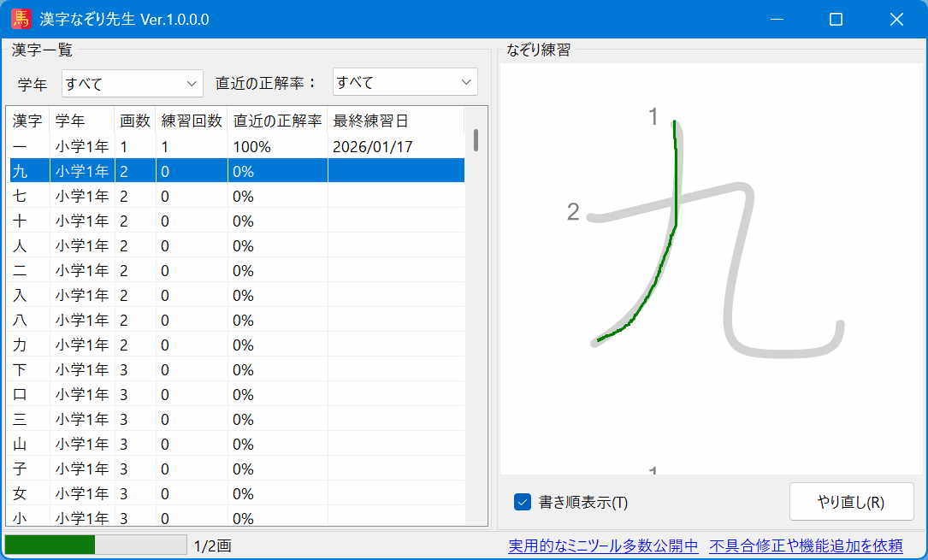Select the kanji 女 row in the list
This screenshot has height=560, width=928.
pos(27,493)
